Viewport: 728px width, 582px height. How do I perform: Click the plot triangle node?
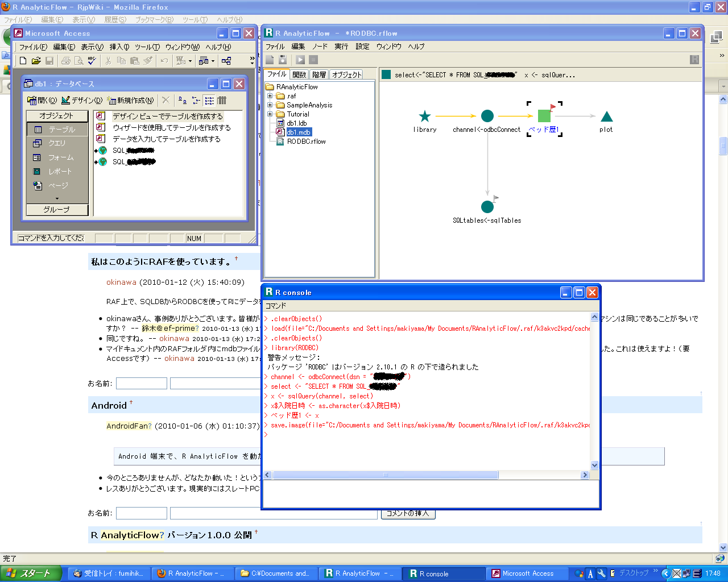(x=606, y=117)
